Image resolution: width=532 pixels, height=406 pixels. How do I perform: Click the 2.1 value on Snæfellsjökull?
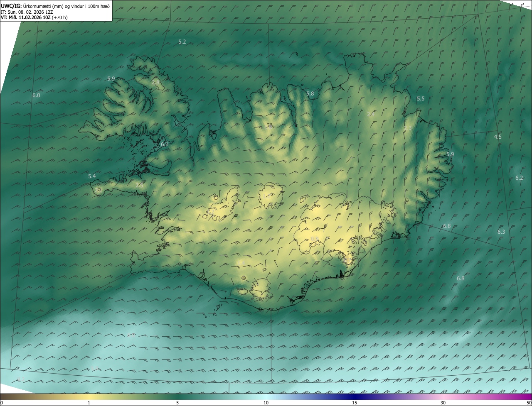(98, 189)
